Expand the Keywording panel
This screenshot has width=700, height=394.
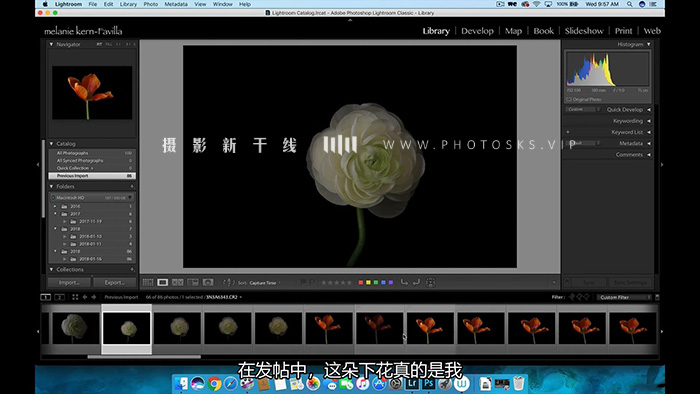click(x=649, y=121)
